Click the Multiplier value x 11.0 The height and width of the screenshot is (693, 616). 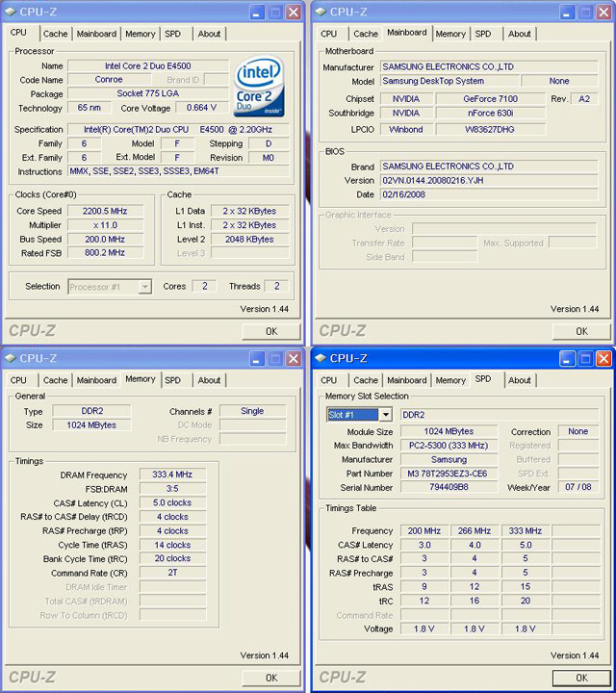105,225
